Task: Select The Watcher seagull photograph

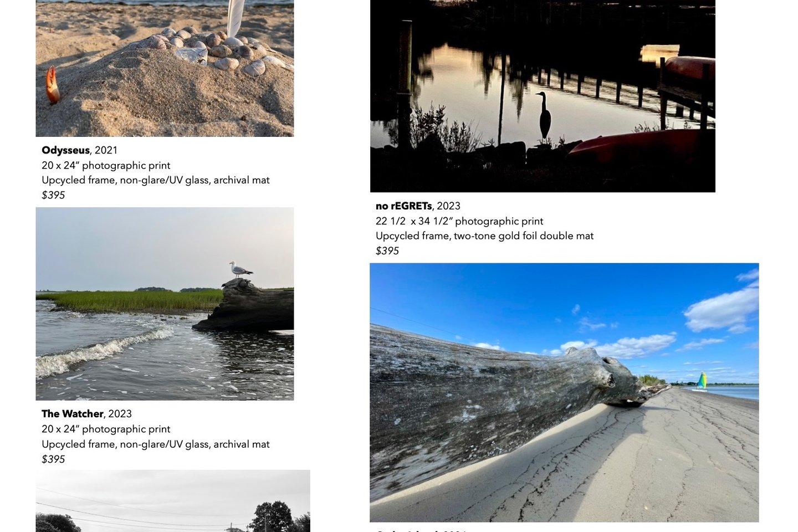Action: pyautogui.click(x=165, y=304)
